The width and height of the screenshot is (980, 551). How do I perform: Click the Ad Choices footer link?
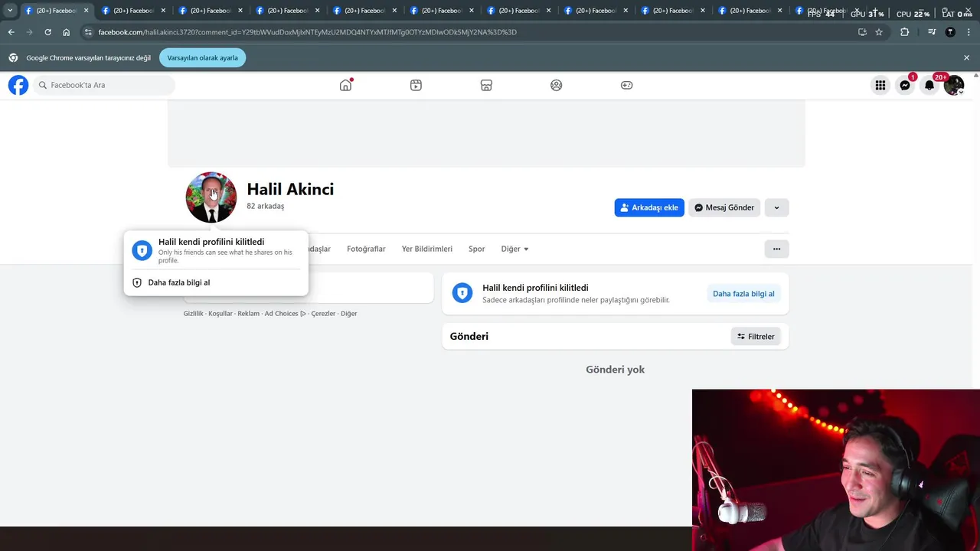[285, 314]
